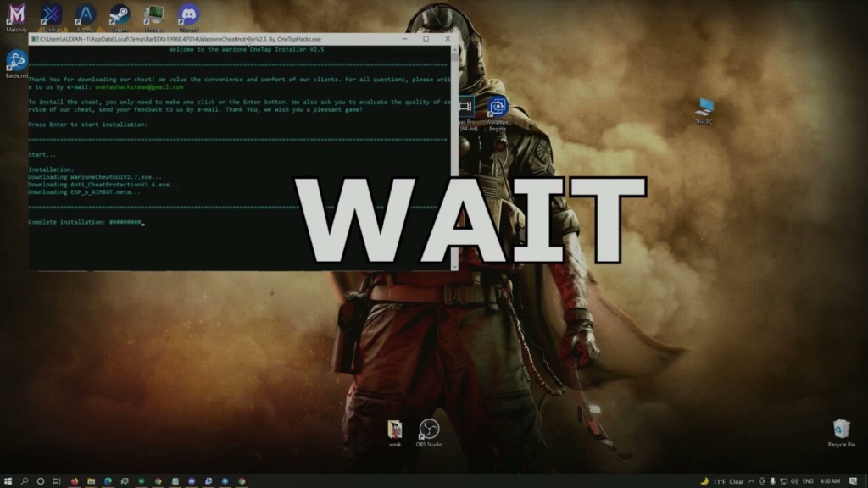Launch Steam from the desktop
The width and height of the screenshot is (868, 488).
[120, 14]
